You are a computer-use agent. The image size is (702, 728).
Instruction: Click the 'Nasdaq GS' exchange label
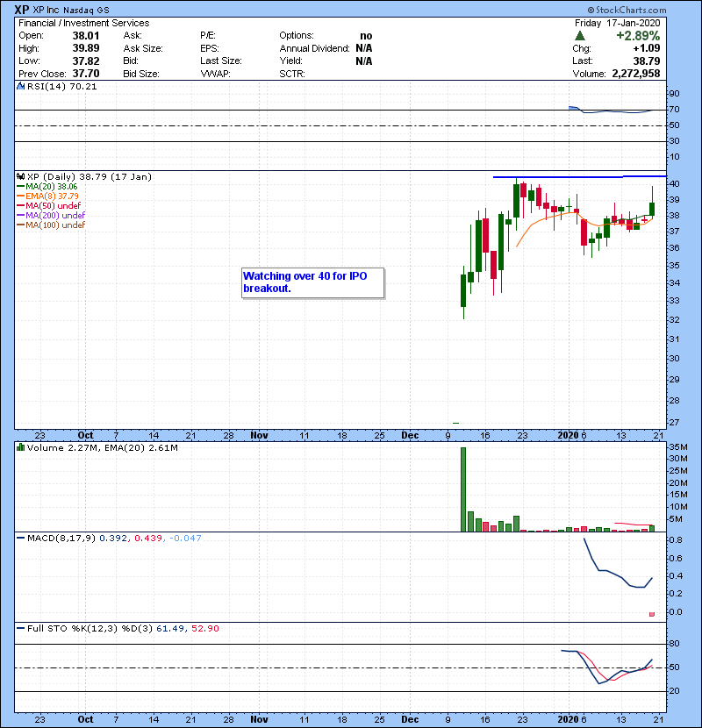(86, 11)
